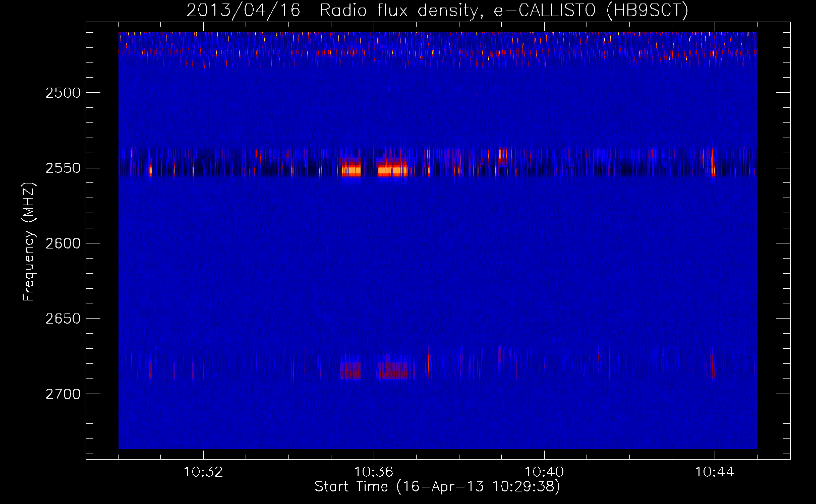
Task: Click the 10:36 time tick label
Action: click(374, 472)
